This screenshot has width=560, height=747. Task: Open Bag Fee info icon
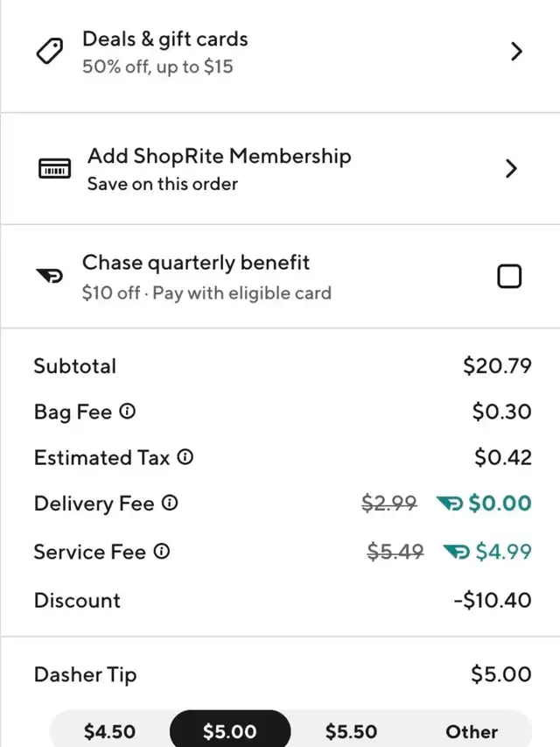coord(127,412)
